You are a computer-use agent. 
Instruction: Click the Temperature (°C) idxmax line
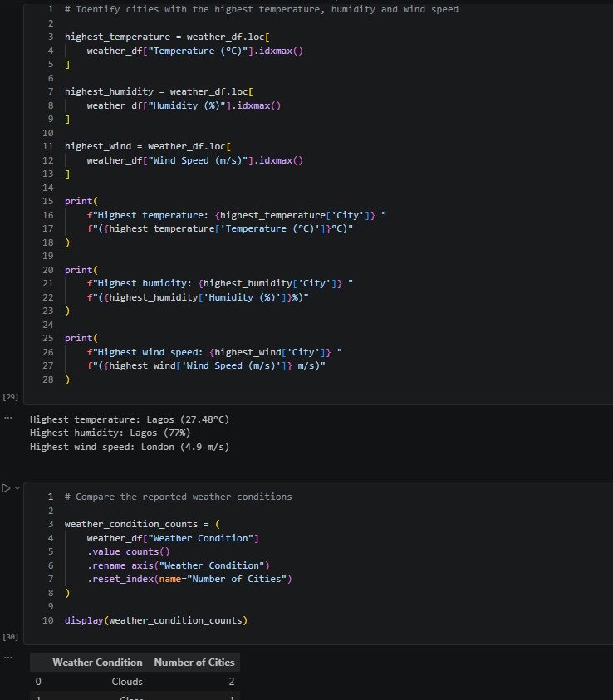click(194, 51)
